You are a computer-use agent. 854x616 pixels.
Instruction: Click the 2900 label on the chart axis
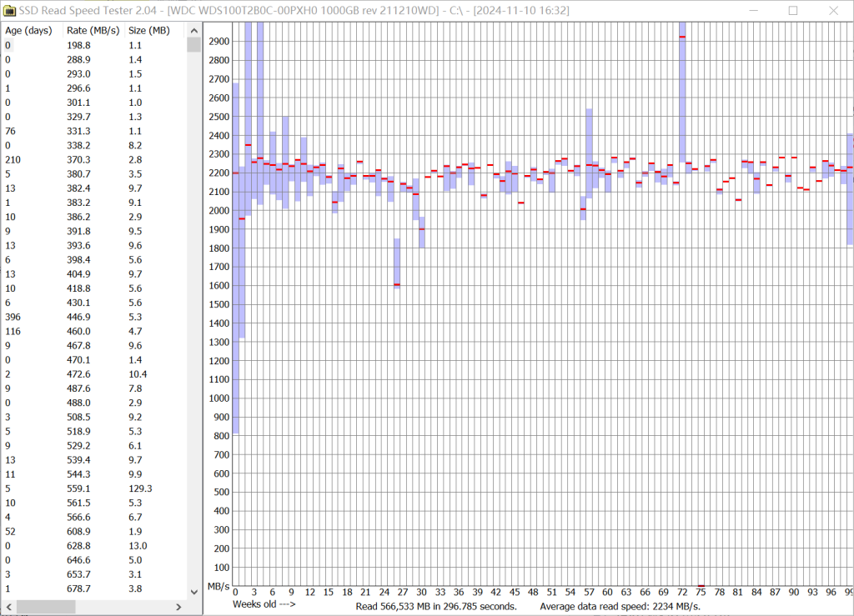click(x=219, y=42)
